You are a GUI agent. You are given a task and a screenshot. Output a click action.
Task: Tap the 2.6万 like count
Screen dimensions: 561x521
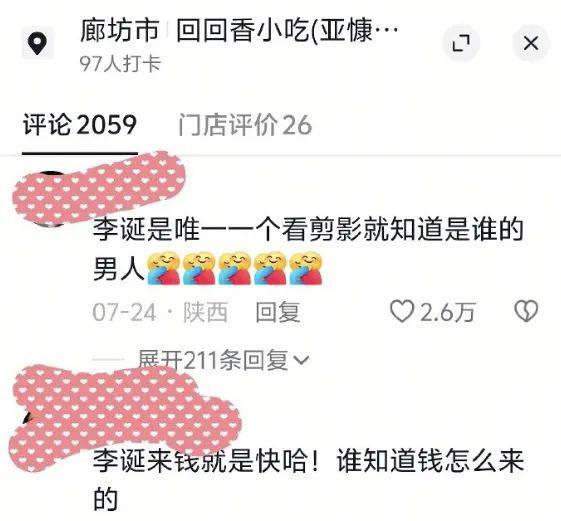(x=448, y=312)
